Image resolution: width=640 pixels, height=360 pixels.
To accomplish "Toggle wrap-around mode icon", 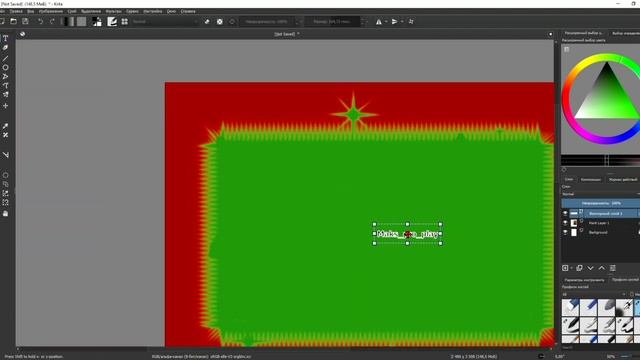I will click(x=411, y=21).
